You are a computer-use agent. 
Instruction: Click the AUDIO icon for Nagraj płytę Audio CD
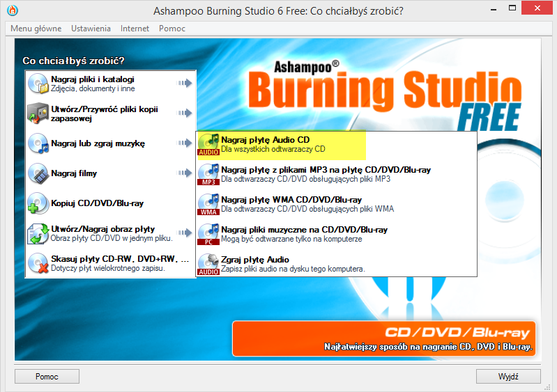(208, 144)
